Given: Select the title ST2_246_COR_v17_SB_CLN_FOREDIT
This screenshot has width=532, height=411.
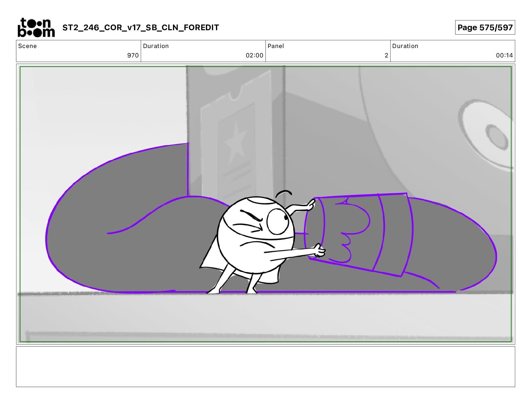Looking at the screenshot, I should 141,28.
